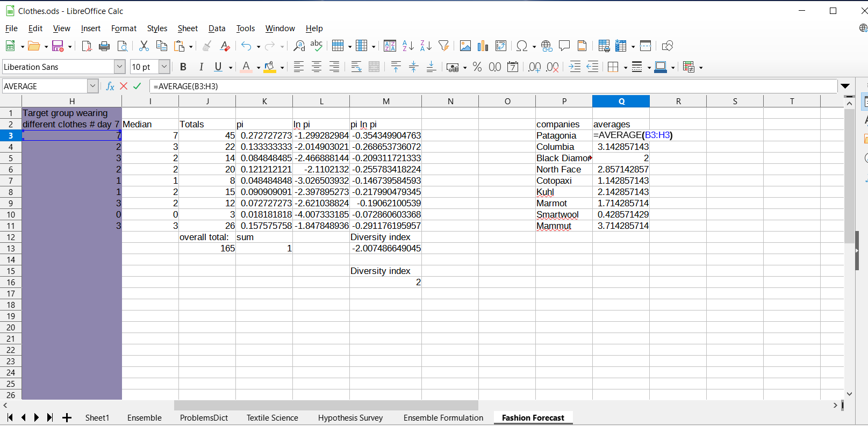Toggle right alignment

click(x=334, y=67)
